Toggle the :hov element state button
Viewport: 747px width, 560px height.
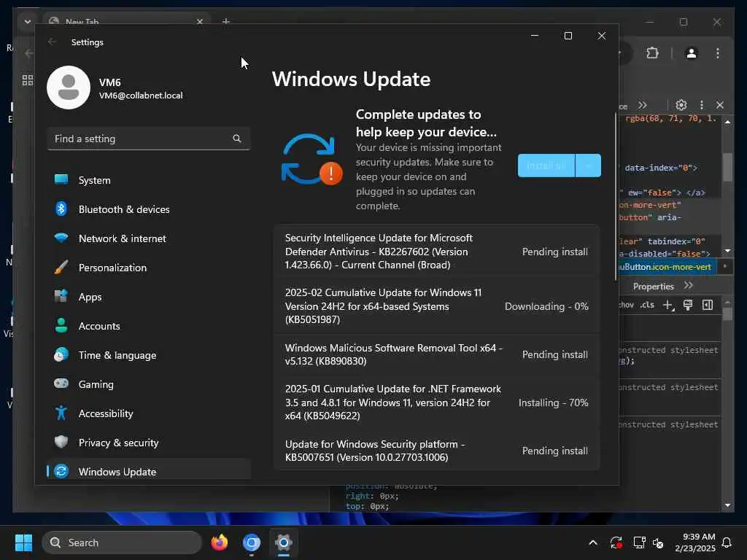click(627, 305)
